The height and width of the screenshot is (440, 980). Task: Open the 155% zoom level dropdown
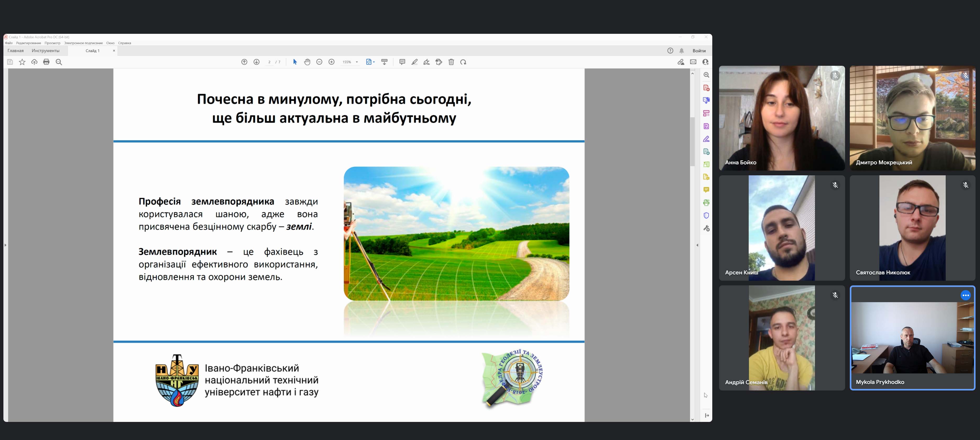click(x=357, y=62)
